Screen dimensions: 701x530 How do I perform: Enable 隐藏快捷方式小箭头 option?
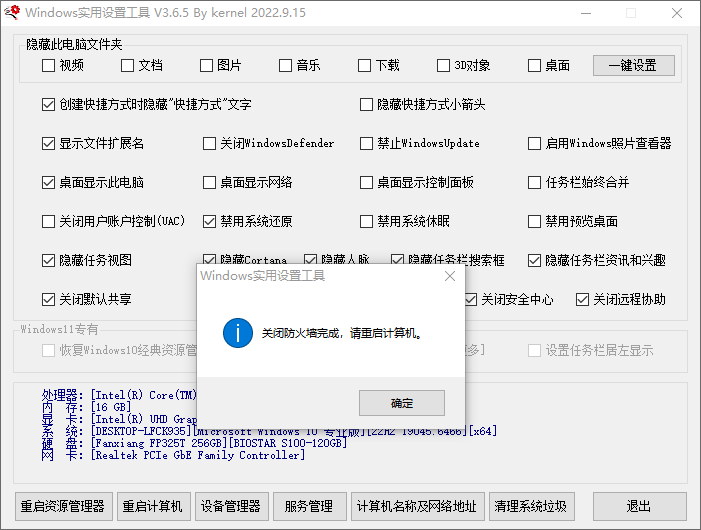pyautogui.click(x=366, y=105)
